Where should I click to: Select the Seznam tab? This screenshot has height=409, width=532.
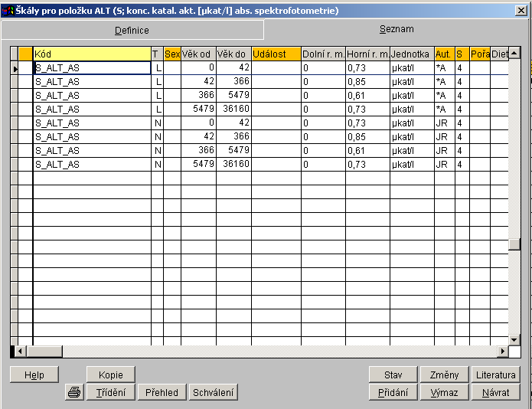pyautogui.click(x=397, y=29)
